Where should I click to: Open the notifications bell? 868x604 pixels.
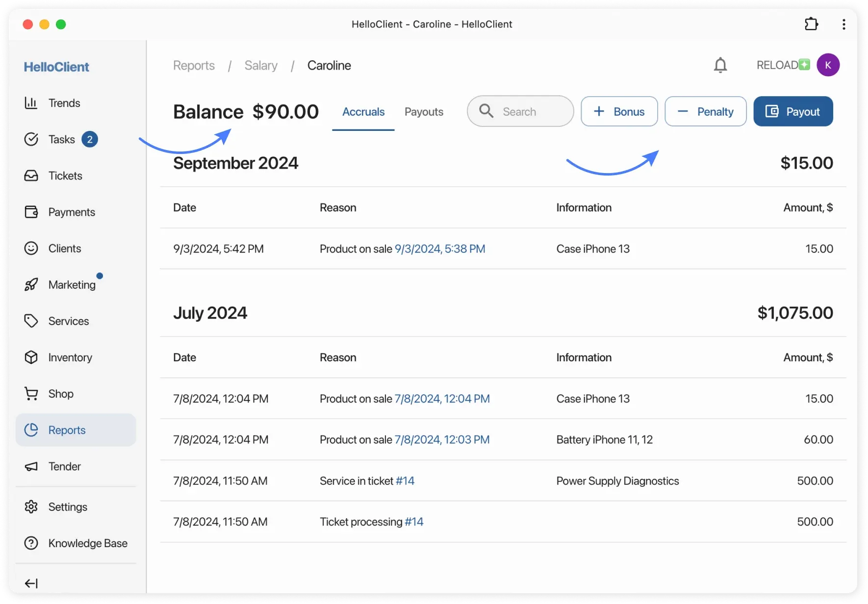pos(720,65)
